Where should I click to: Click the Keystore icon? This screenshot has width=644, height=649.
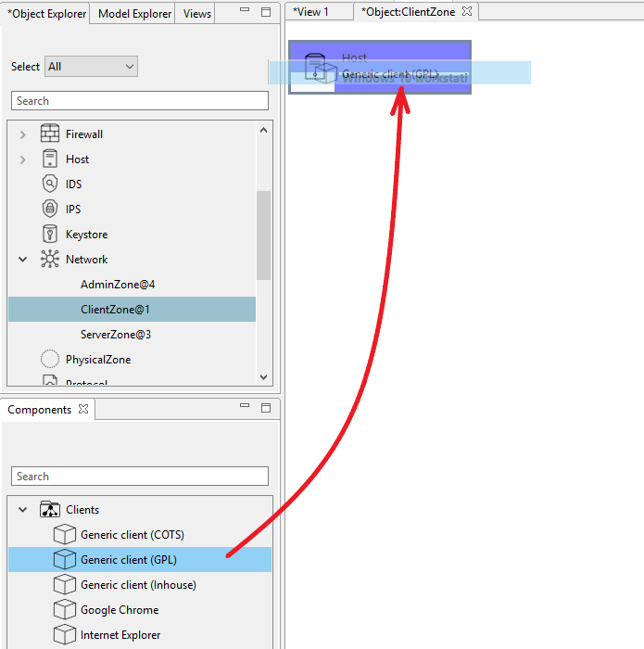[x=50, y=234]
